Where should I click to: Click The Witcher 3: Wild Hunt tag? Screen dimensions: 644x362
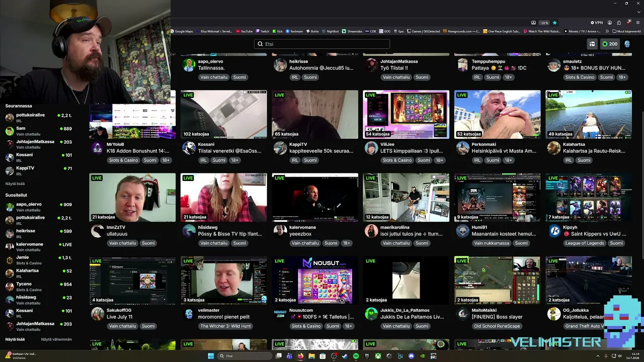click(225, 326)
